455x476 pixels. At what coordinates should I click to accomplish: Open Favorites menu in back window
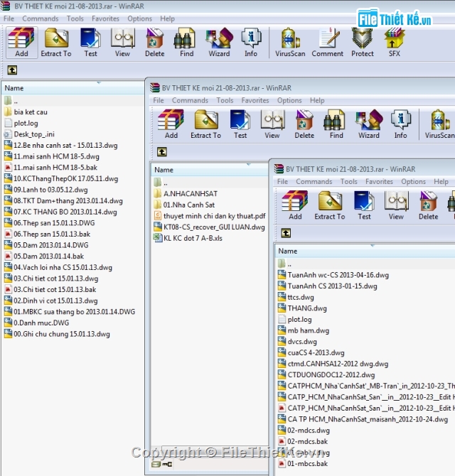pyautogui.click(x=105, y=18)
